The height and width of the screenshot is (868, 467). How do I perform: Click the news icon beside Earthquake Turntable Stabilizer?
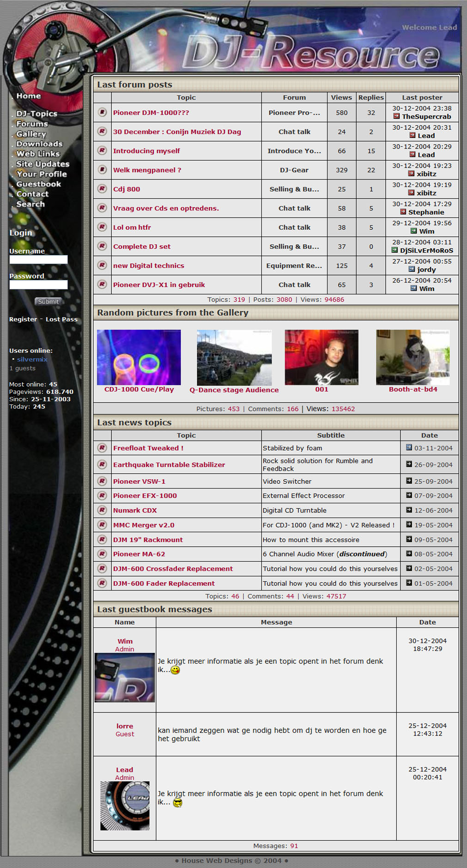[102, 464]
